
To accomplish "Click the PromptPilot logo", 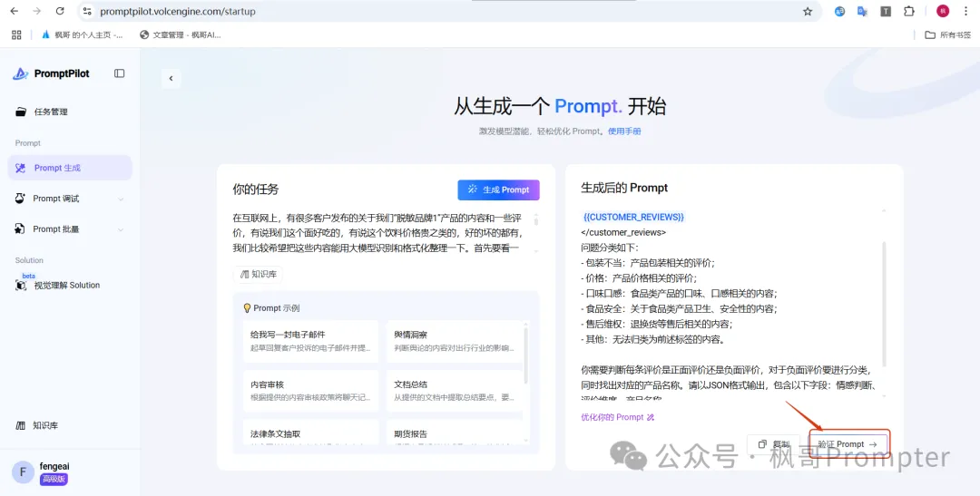I will click(51, 73).
